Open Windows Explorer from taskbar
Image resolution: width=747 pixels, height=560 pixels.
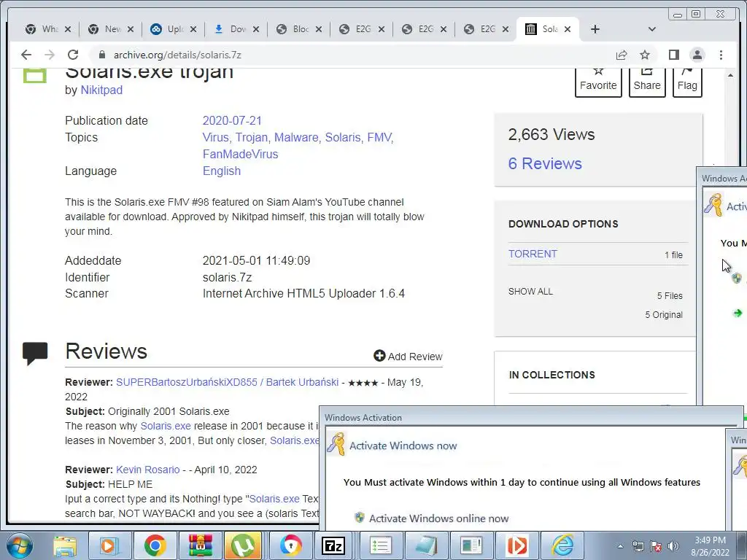tap(65, 545)
